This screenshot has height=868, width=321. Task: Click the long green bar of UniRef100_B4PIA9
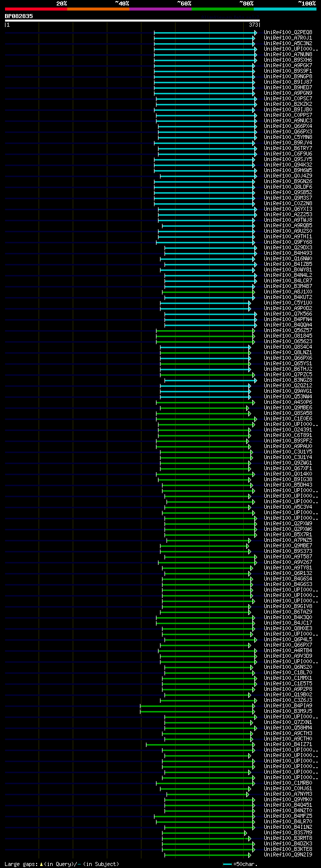[x=198, y=706]
